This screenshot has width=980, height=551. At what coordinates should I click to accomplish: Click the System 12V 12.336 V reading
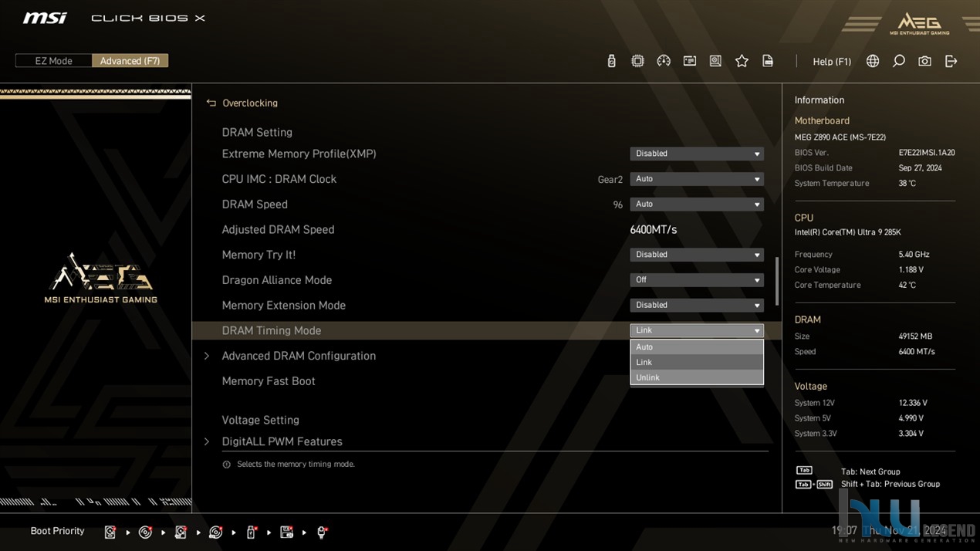913,403
